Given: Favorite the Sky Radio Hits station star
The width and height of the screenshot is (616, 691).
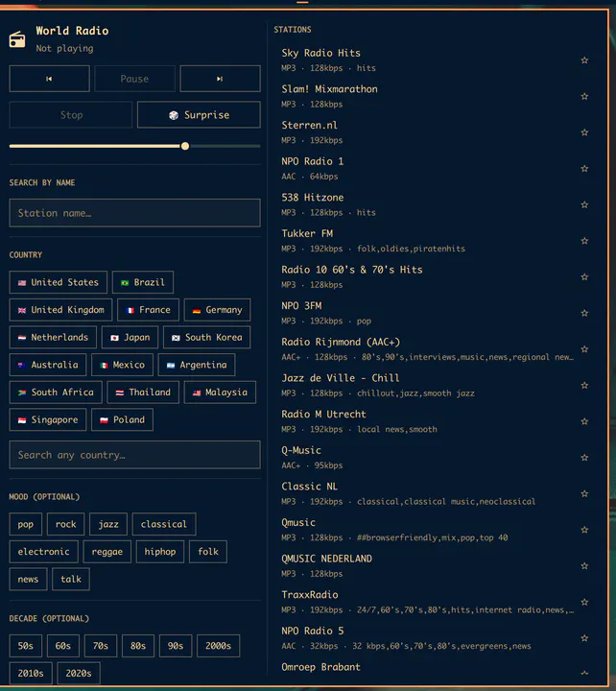Looking at the screenshot, I should pos(584,60).
